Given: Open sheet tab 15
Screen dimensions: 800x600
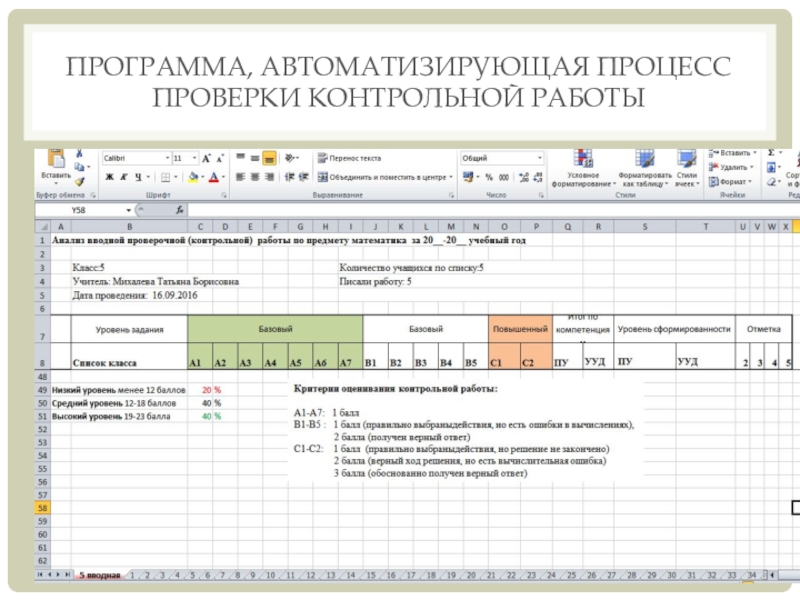Looking at the screenshot, I should click(371, 575).
